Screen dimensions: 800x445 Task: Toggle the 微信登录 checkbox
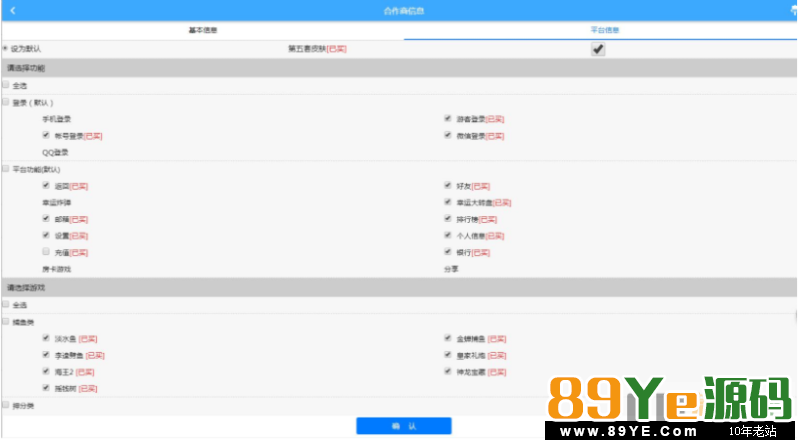point(448,135)
